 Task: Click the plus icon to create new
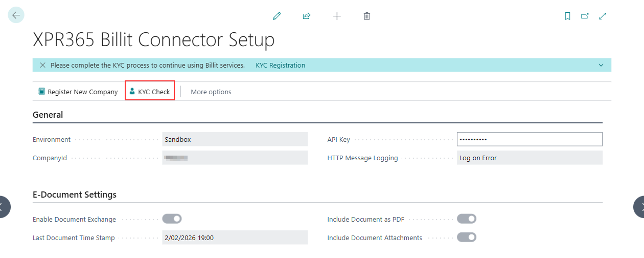[337, 16]
